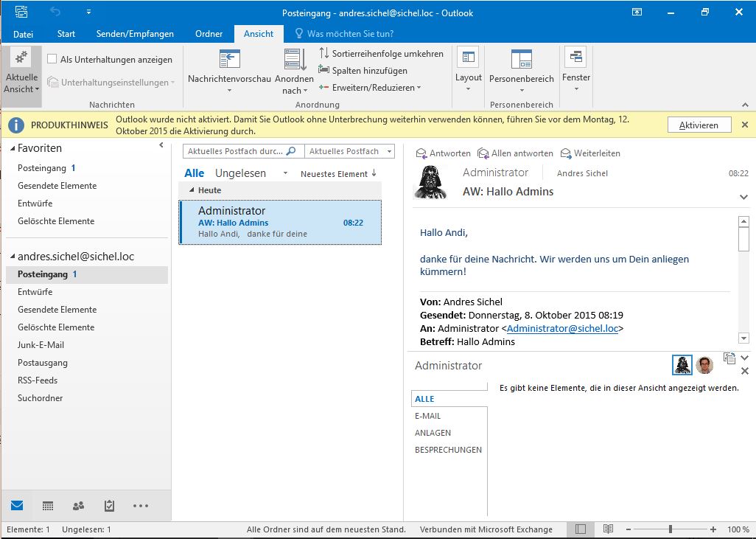Image resolution: width=756 pixels, height=539 pixels.
Task: Click Andres Sichel's photo in people pane
Action: click(704, 365)
